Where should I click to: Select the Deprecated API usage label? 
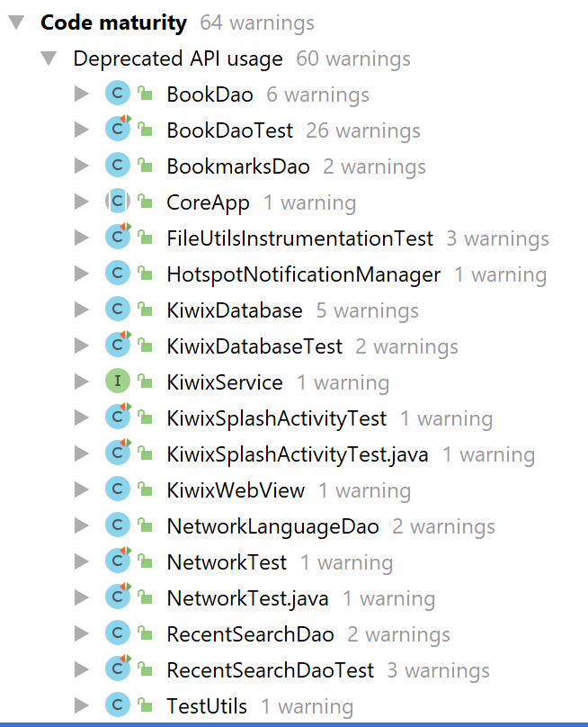178,58
